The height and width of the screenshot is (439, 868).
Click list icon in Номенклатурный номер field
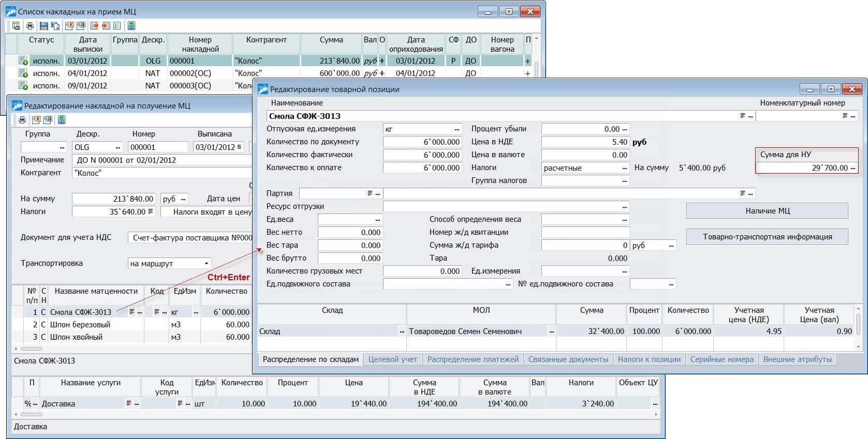[845, 116]
